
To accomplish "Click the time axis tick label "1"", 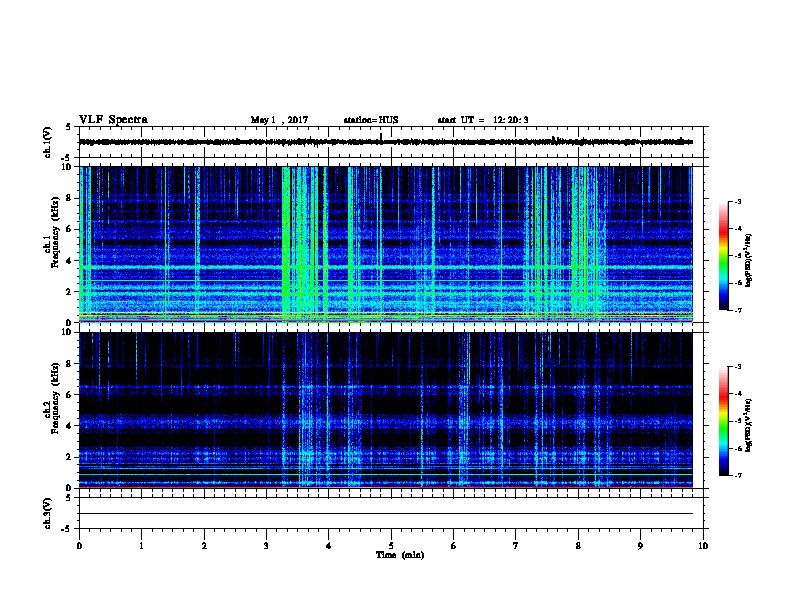I will [141, 546].
